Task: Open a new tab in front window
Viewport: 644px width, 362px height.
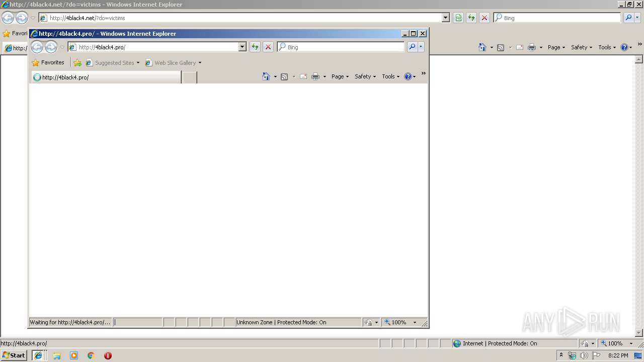Action: 189,77
